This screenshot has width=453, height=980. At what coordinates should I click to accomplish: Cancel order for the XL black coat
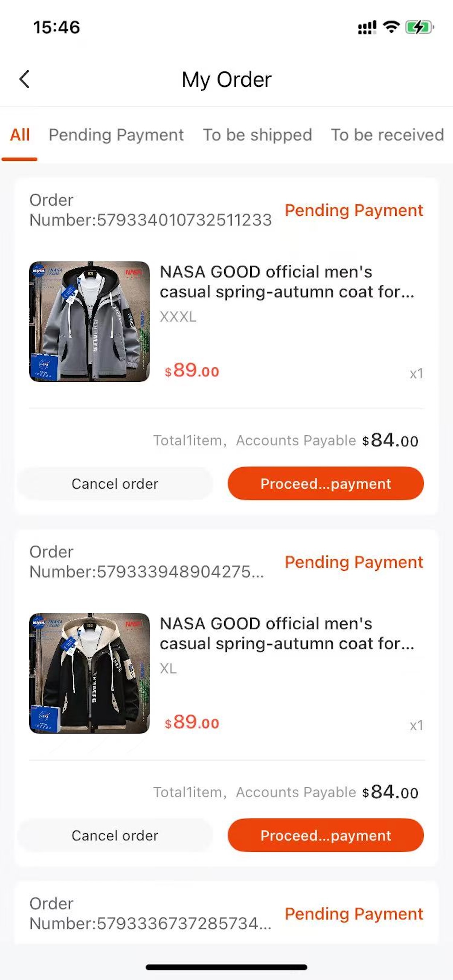coord(115,835)
